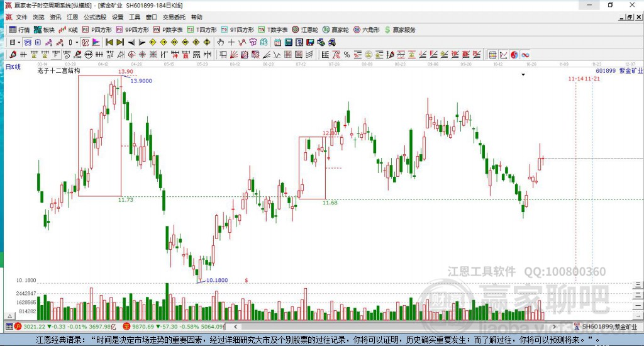644x346 pixels.
Task: Select the zigzag wave line tool
Action: 277,55
